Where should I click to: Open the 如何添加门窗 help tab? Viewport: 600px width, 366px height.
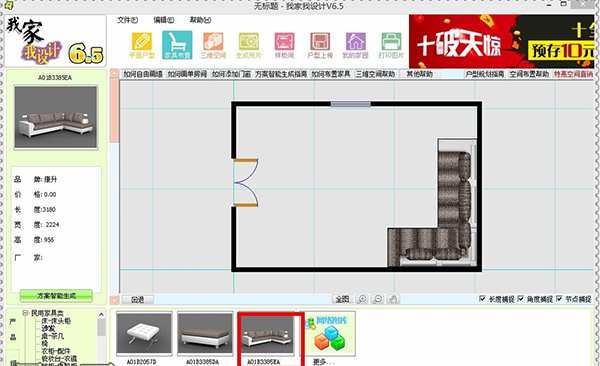tap(231, 74)
